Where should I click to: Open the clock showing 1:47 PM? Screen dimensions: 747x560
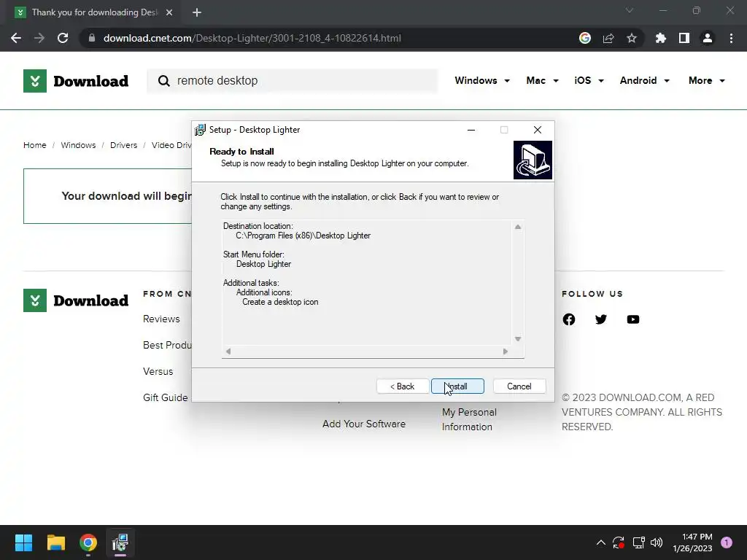(693, 542)
